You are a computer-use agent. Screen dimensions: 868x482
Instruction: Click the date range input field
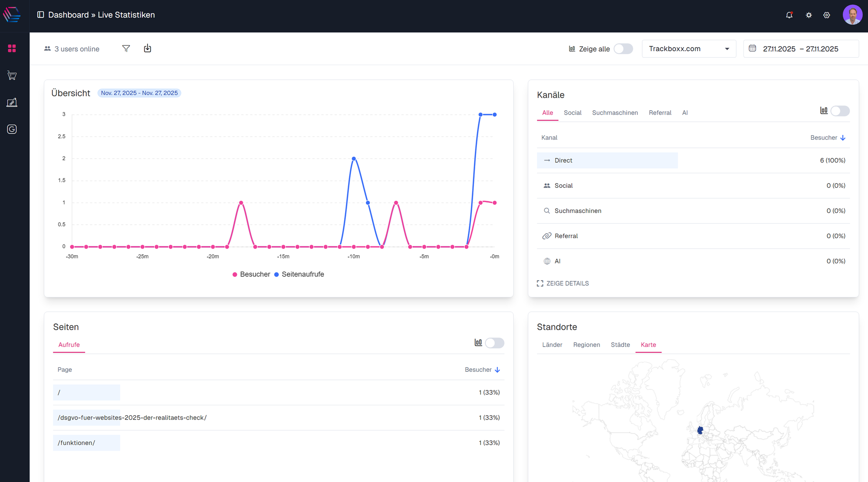[x=801, y=49]
